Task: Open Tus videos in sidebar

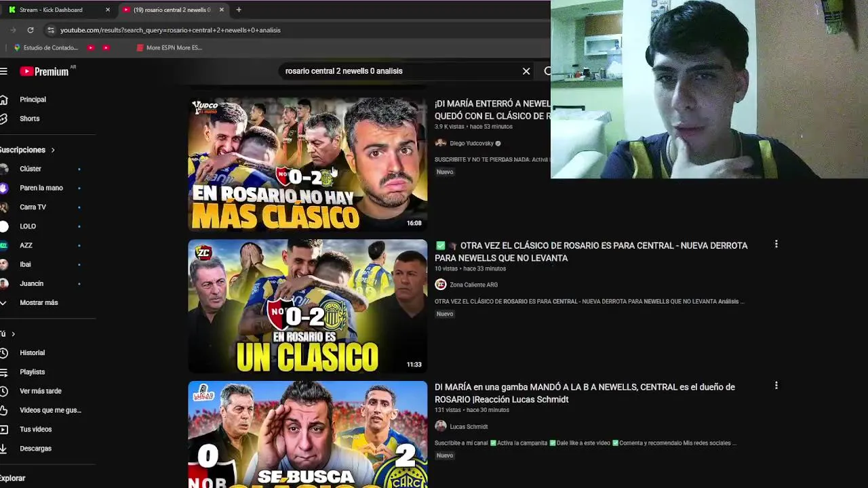Action: 35,429
